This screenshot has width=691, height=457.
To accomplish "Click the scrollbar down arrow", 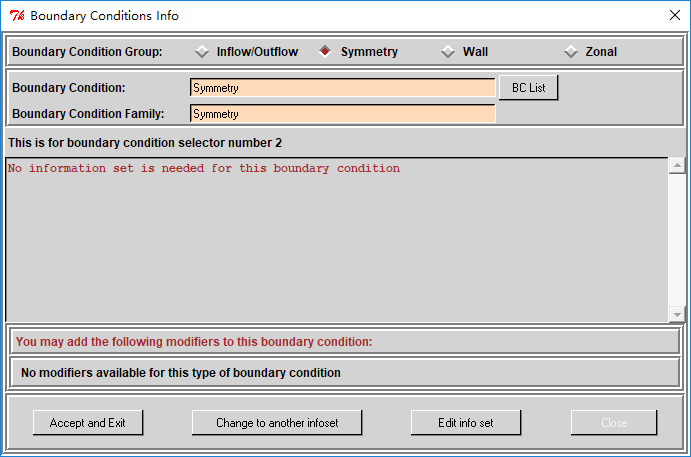I will [x=677, y=314].
